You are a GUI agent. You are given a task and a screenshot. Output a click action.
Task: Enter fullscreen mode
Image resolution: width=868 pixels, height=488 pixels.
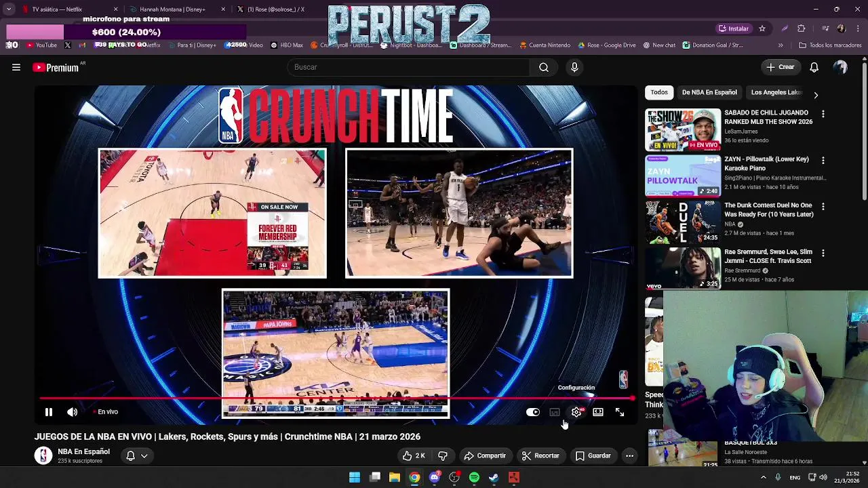click(x=620, y=412)
